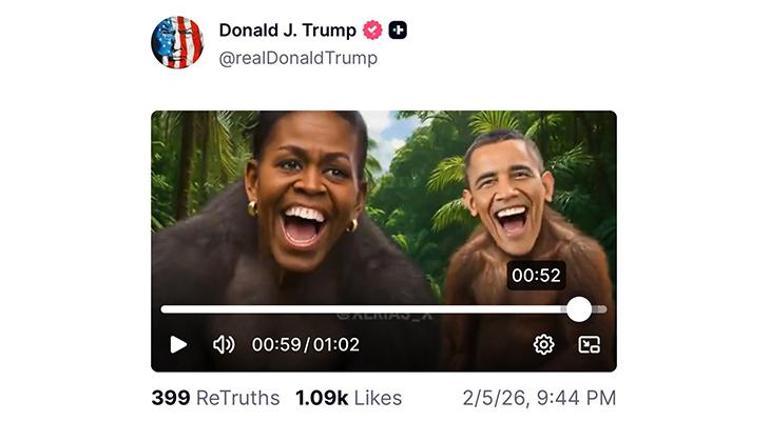Screen dimensions: 770x421
Task: Click the 01:02 total duration readout
Action: tap(334, 344)
